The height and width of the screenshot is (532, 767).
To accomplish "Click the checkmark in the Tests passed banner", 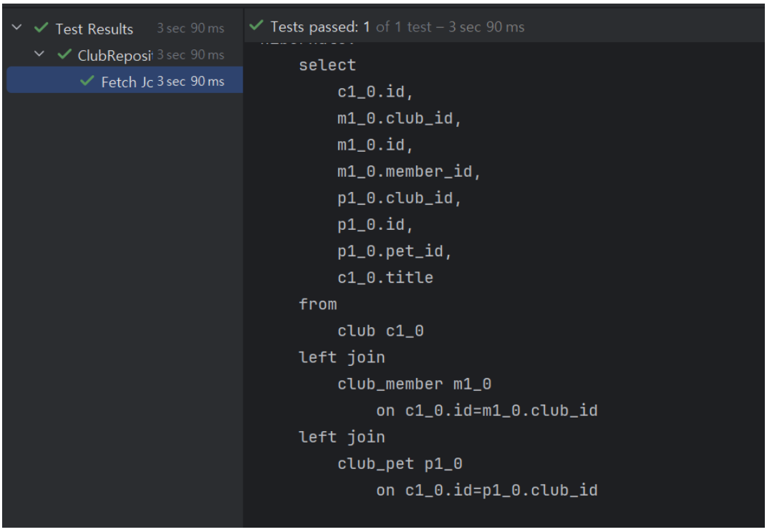I will [256, 26].
